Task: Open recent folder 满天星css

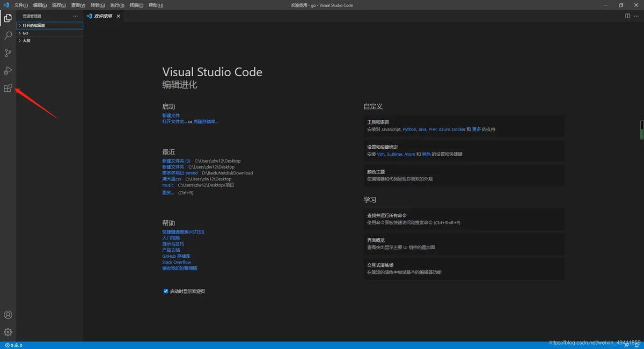Action: (172, 179)
